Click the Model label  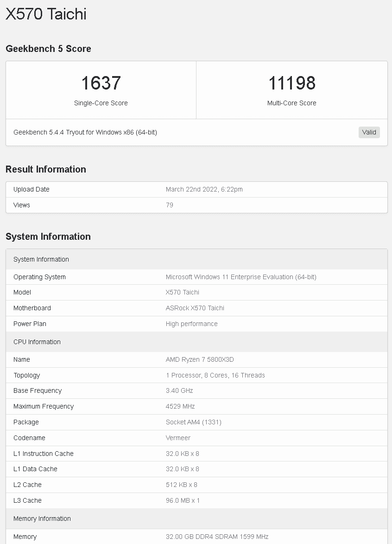pos(22,293)
